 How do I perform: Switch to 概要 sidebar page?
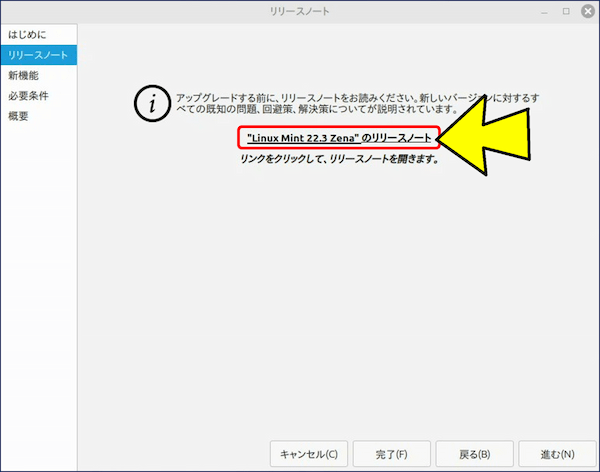pos(39,116)
